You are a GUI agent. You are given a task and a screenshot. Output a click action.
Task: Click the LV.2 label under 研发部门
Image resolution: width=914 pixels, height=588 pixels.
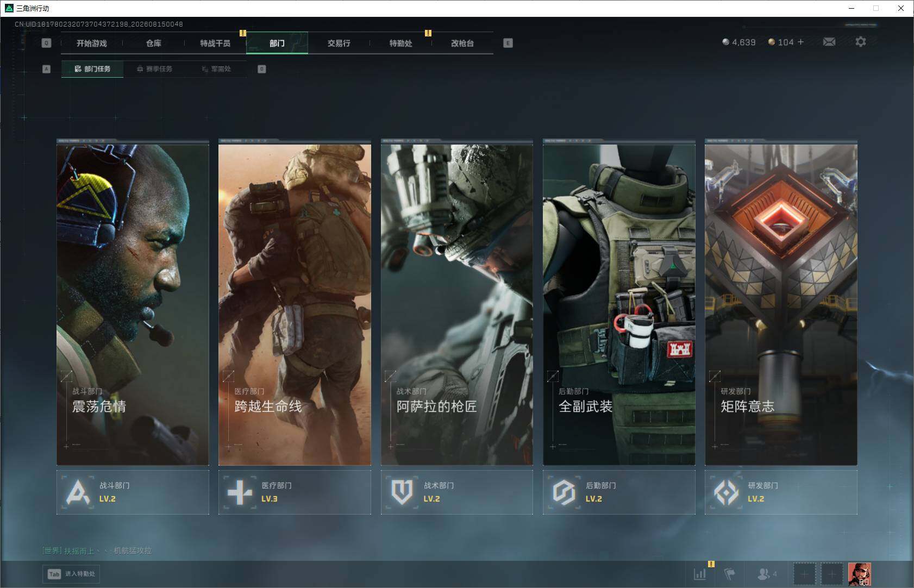coord(756,499)
